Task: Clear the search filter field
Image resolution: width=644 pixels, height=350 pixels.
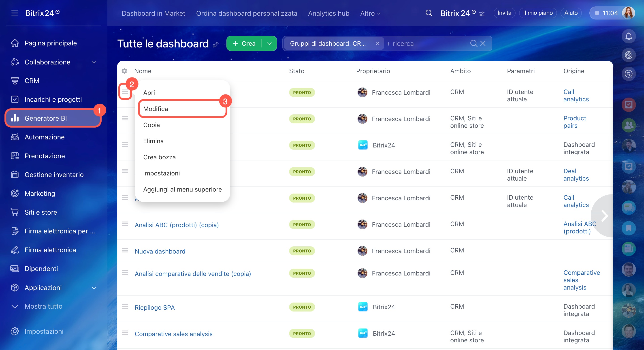Action: (x=483, y=43)
